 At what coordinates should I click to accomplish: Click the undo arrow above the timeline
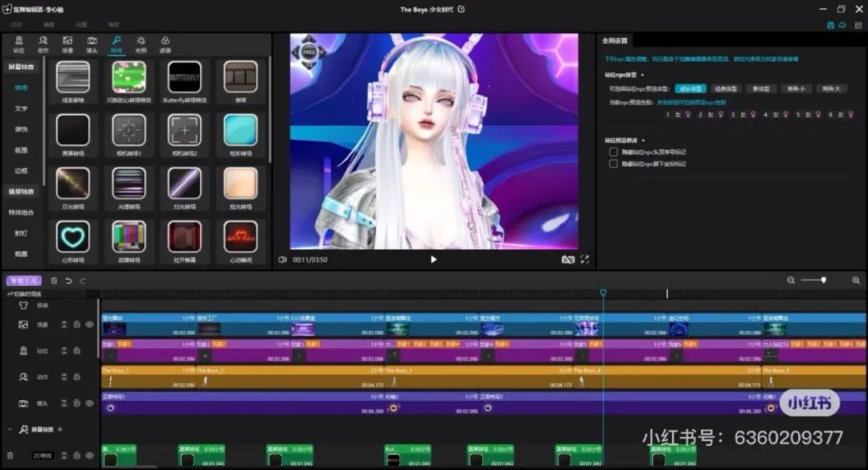click(68, 280)
